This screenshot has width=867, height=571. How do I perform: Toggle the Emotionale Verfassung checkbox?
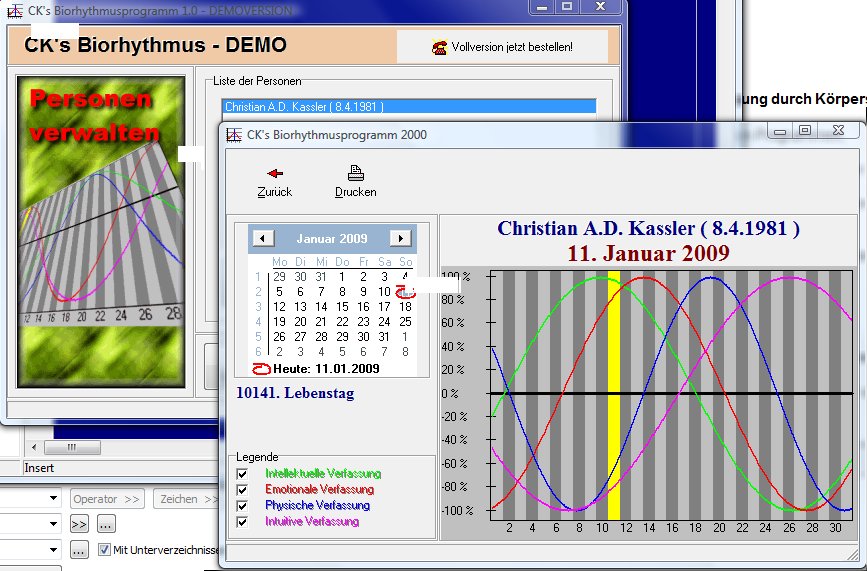241,490
